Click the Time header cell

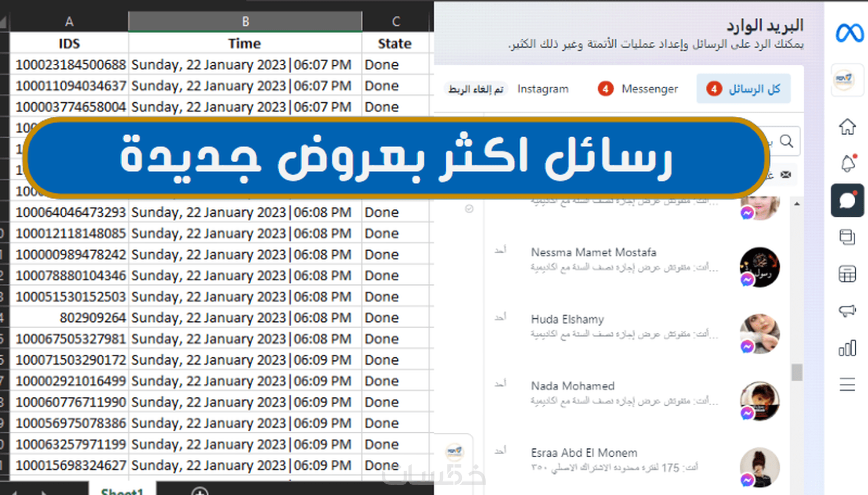coord(245,43)
